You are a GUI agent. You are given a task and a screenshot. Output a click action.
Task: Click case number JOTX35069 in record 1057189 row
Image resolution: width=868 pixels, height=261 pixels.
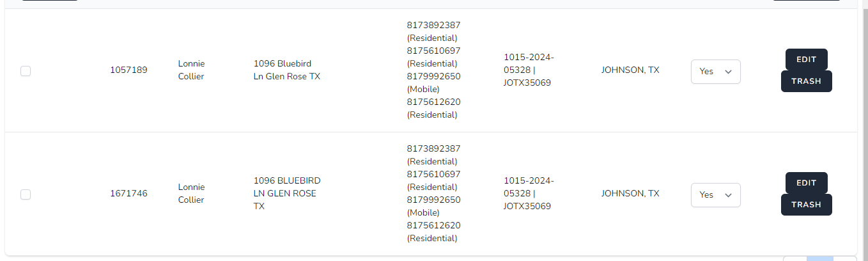(527, 83)
